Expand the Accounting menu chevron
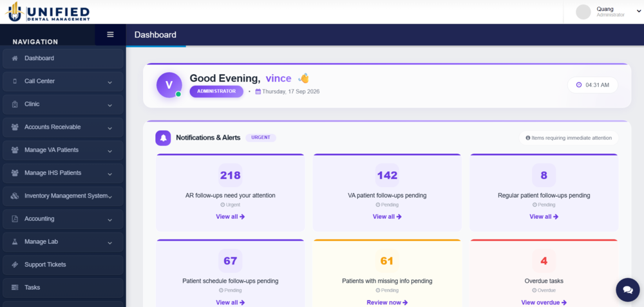 click(x=109, y=220)
